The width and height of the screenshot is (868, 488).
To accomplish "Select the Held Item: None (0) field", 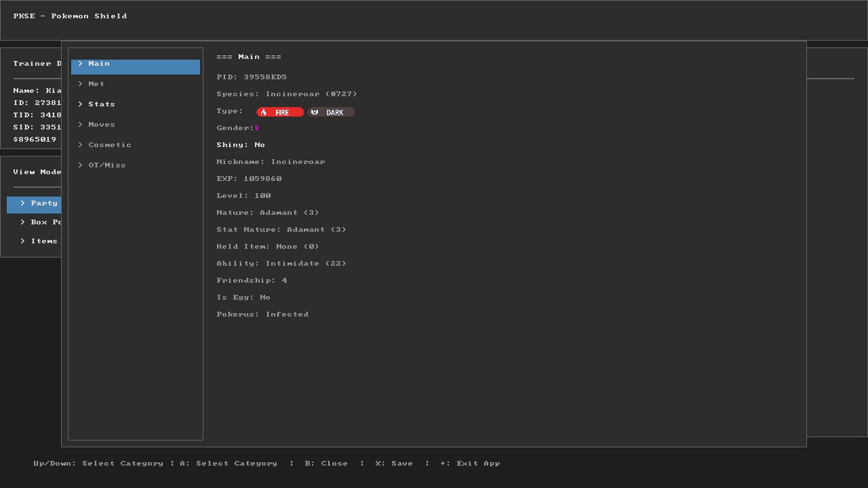I will pyautogui.click(x=268, y=247).
